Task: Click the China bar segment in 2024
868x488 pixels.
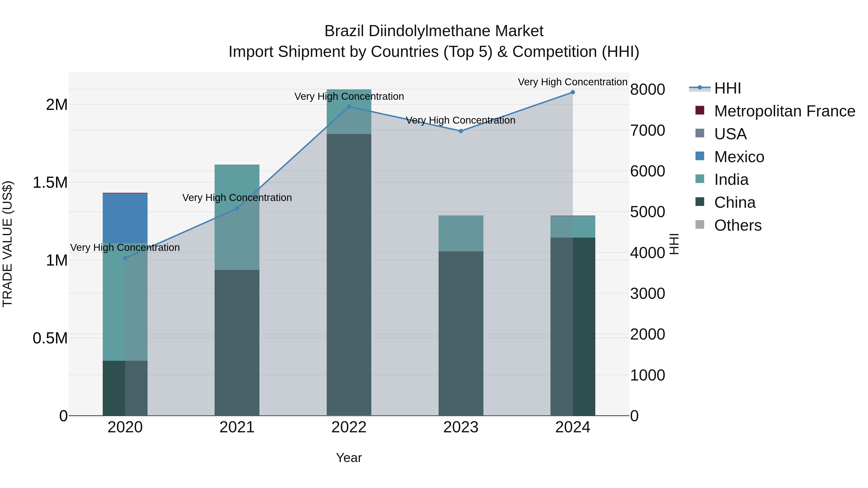Action: point(573,327)
